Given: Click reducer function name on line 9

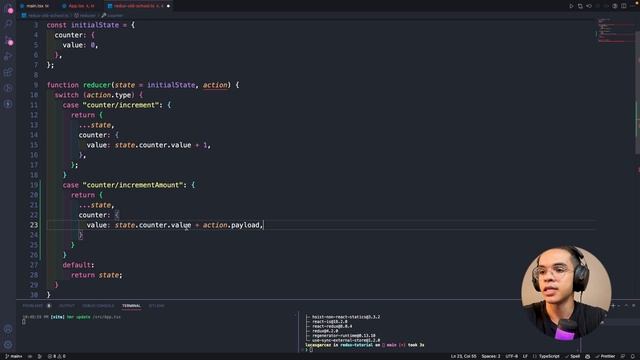Looking at the screenshot, I should (97, 85).
